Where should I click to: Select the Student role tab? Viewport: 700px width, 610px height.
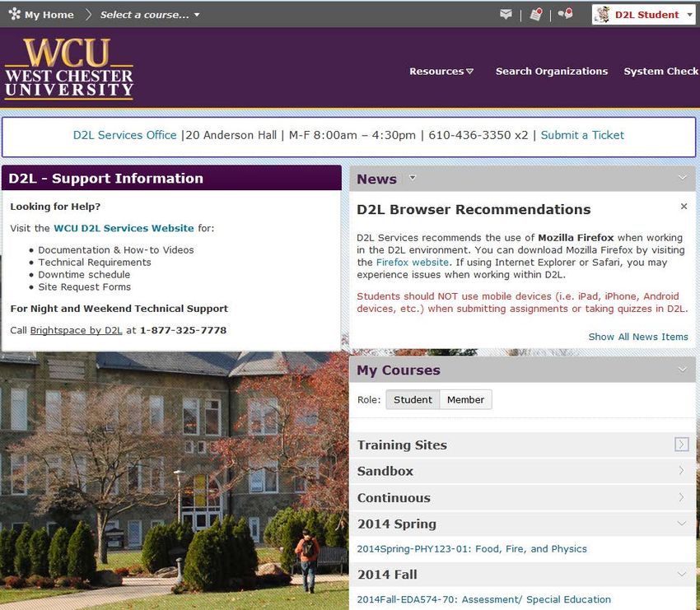[413, 399]
